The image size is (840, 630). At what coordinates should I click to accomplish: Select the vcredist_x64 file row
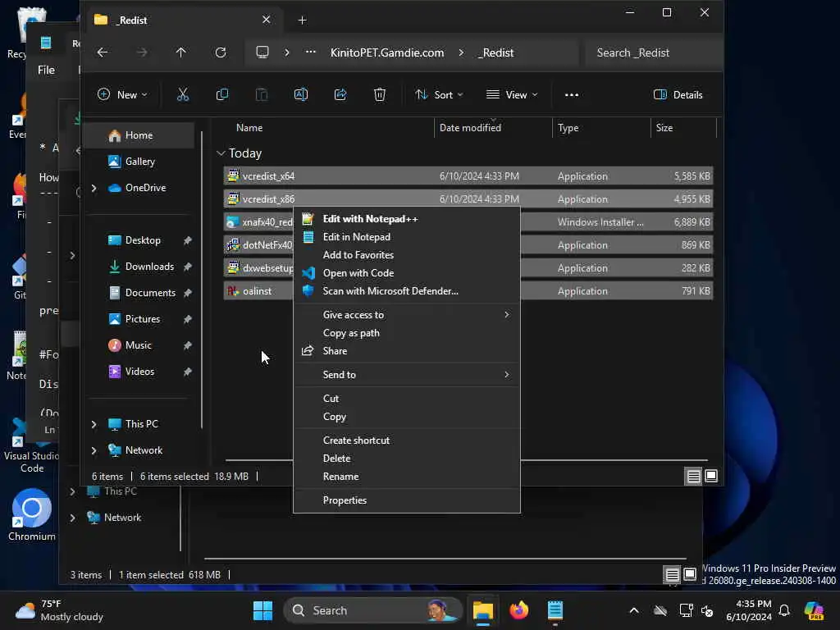coord(468,176)
